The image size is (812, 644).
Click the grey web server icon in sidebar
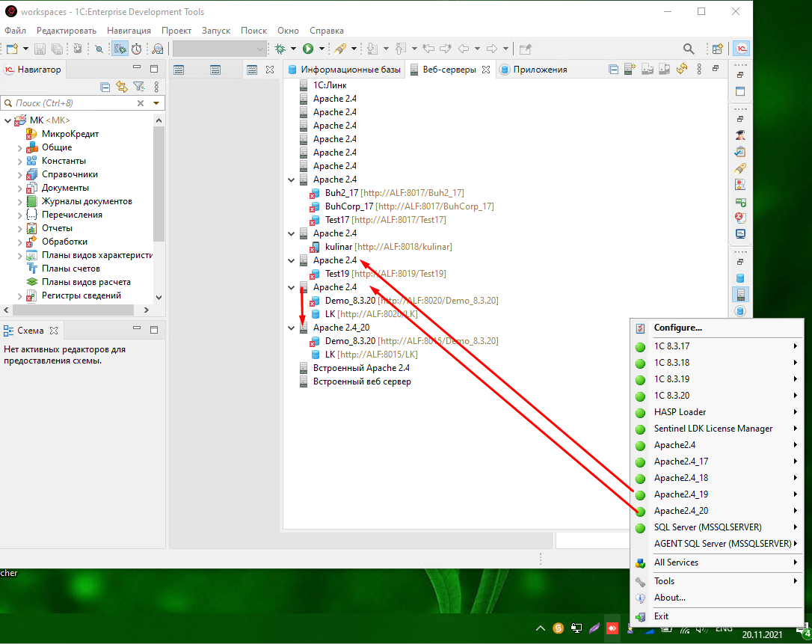pos(740,295)
